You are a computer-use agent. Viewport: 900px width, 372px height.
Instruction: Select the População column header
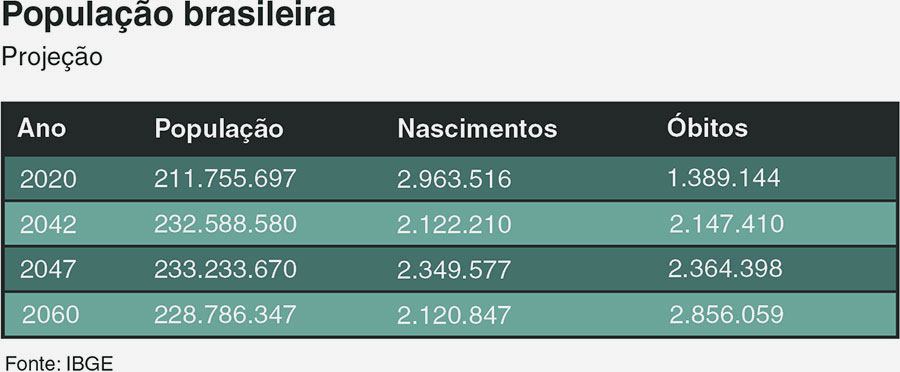click(x=219, y=130)
